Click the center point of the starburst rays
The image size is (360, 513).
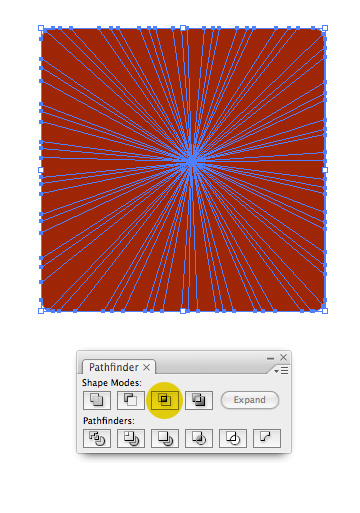[192, 161]
